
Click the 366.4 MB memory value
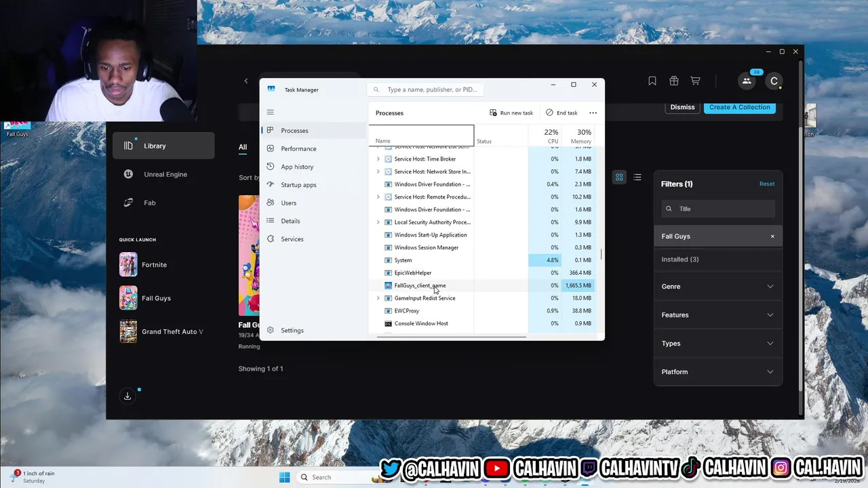(x=580, y=272)
